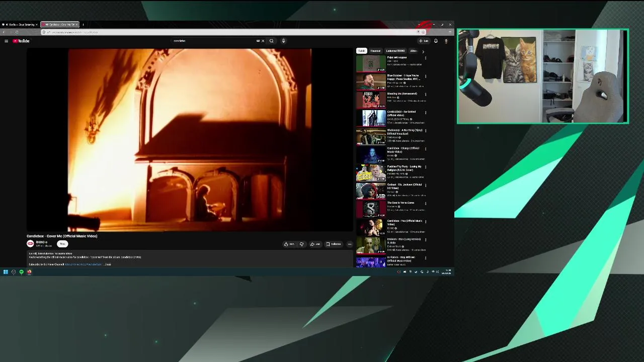Viewport: 644px width, 362px height.
Task: Show more filter chips with the arrow
Action: pyautogui.click(x=423, y=51)
